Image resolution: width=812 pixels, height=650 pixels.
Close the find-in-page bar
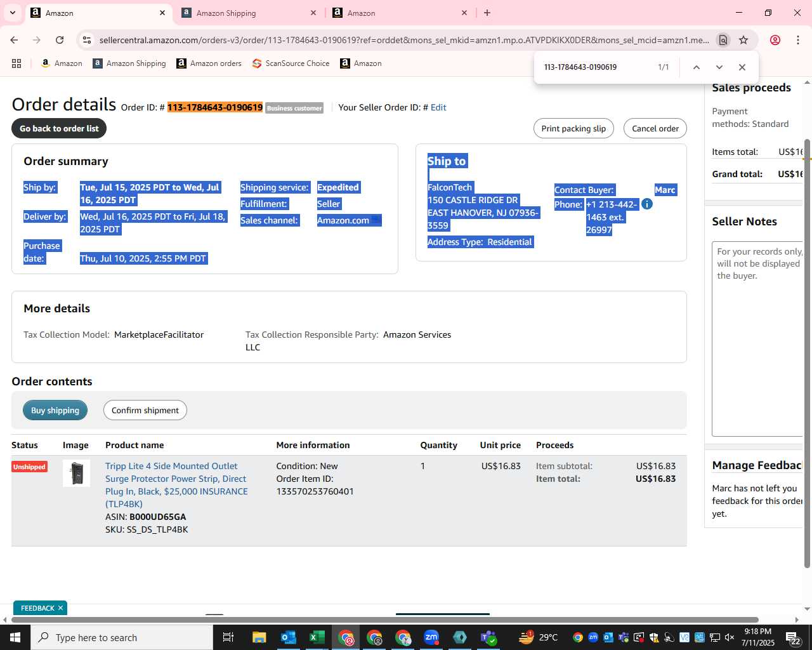click(x=742, y=67)
